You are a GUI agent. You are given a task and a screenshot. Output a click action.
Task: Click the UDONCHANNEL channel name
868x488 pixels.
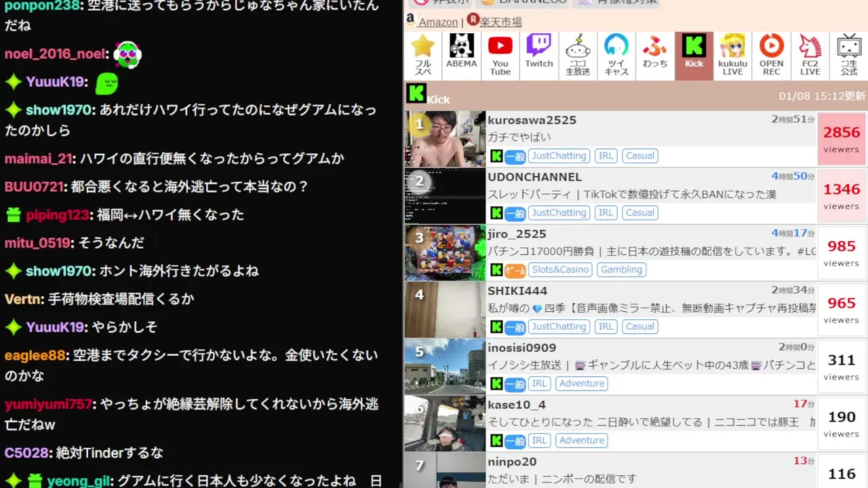[x=535, y=177]
